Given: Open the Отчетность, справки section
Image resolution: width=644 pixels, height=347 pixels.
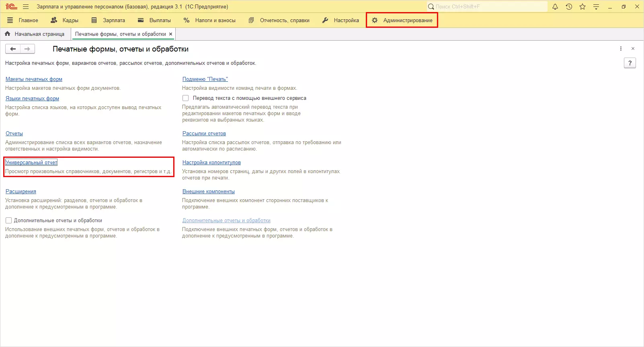Looking at the screenshot, I should point(279,20).
